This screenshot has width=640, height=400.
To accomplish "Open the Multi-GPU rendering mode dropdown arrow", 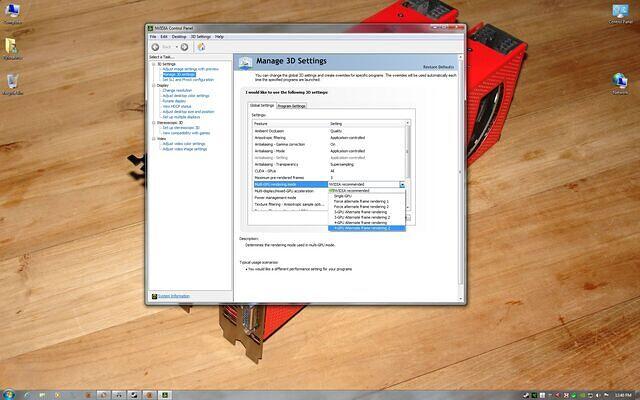I will (402, 185).
